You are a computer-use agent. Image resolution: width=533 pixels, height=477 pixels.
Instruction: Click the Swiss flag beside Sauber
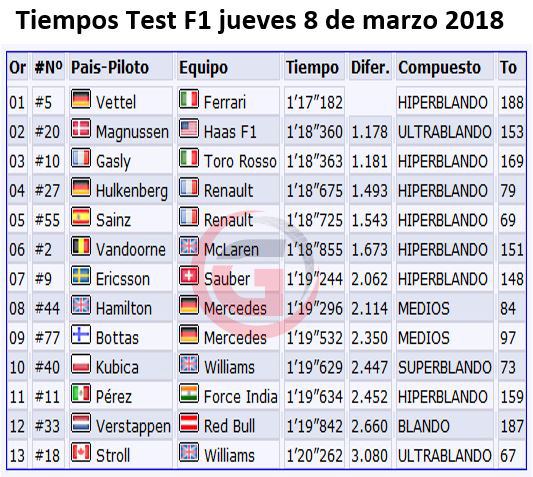(x=189, y=276)
